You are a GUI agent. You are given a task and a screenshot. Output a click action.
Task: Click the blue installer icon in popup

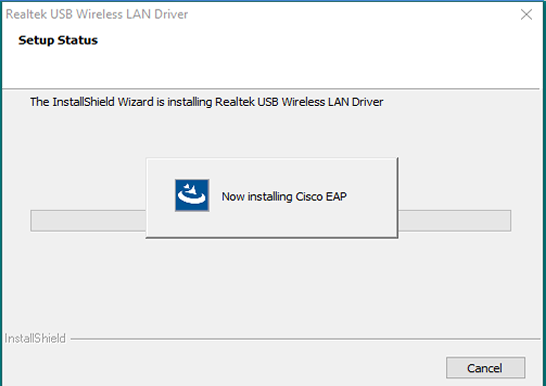192,195
